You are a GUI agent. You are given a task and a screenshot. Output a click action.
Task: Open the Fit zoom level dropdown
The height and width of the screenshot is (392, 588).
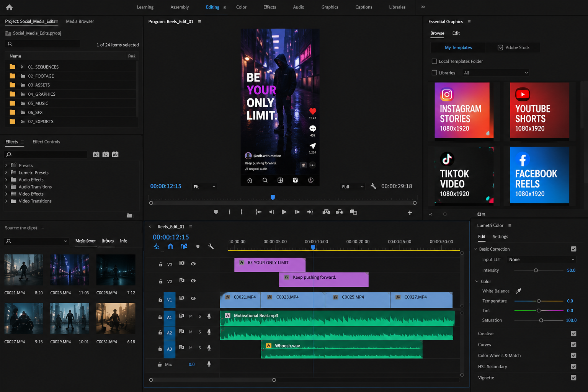coord(204,187)
